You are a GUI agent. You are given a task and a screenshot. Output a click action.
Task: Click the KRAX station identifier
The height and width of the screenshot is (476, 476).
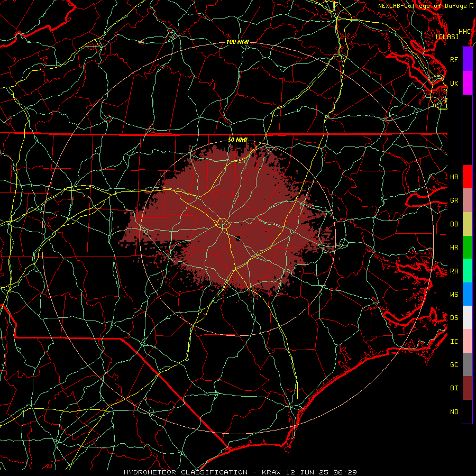(271, 472)
